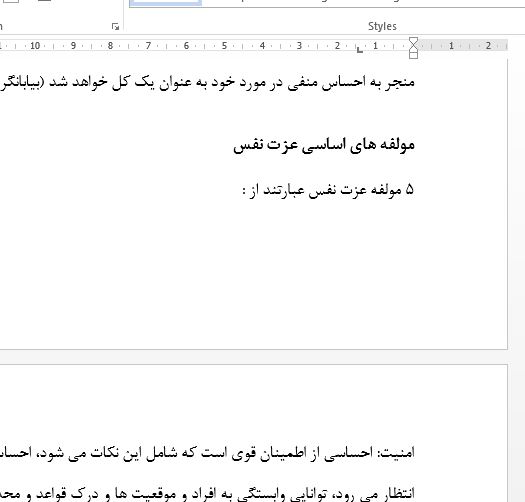Click in the line starting with انتظار می رود
Viewport: 525px width, 502px height.
(x=207, y=494)
